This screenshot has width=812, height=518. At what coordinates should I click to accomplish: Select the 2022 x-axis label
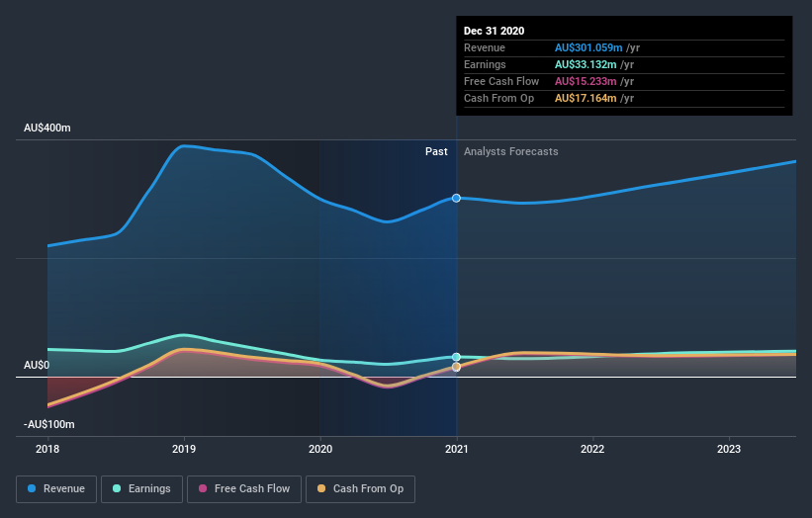tap(592, 449)
